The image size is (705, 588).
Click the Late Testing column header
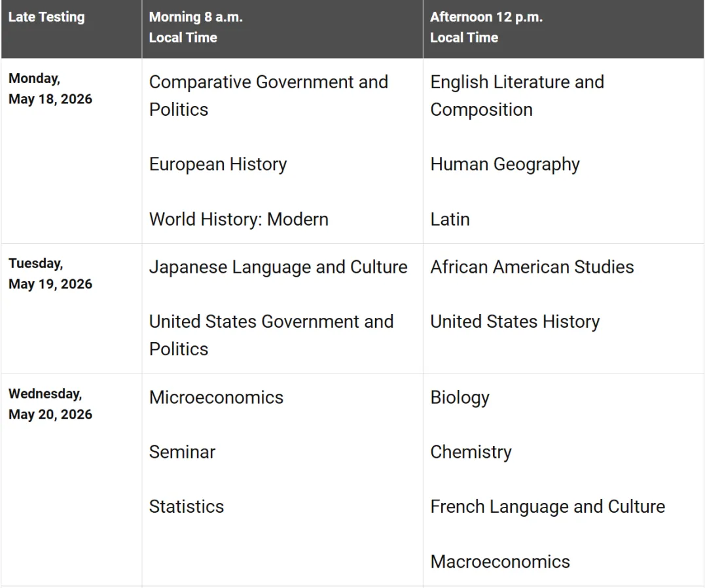46,17
